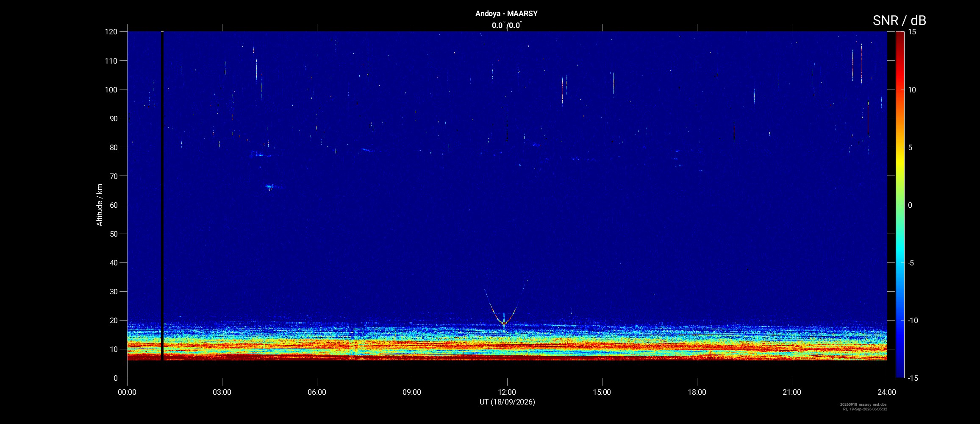Click the "24:00" time tick label
This screenshot has width=980, height=424.
coord(887,392)
